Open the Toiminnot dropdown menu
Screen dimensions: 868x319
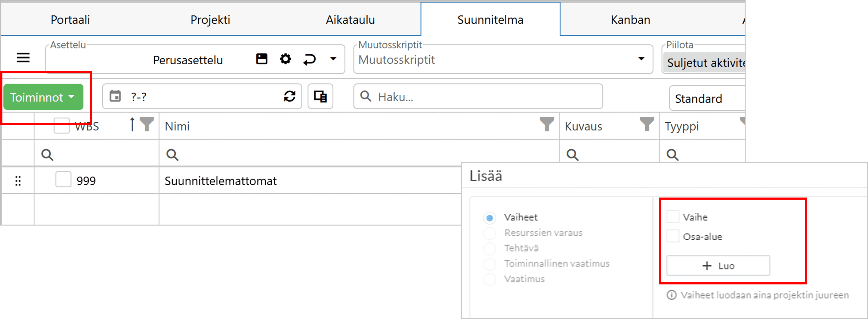(x=43, y=97)
